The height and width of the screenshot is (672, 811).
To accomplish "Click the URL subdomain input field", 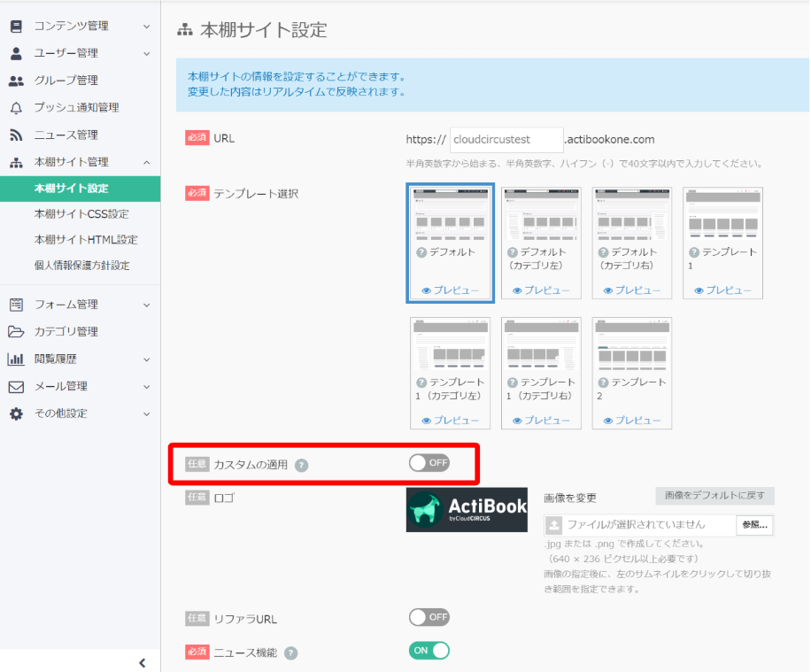I will [506, 140].
